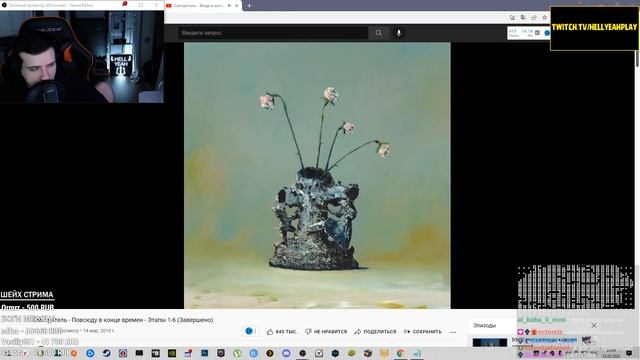Open a new browser tab with plus
Viewport: 640px width, 360px height.
pos(249,6)
